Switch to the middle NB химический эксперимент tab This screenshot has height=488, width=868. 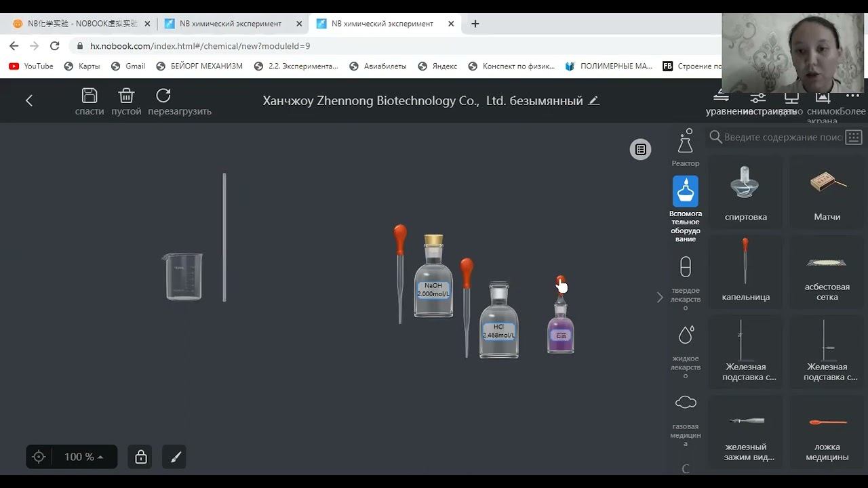click(231, 23)
